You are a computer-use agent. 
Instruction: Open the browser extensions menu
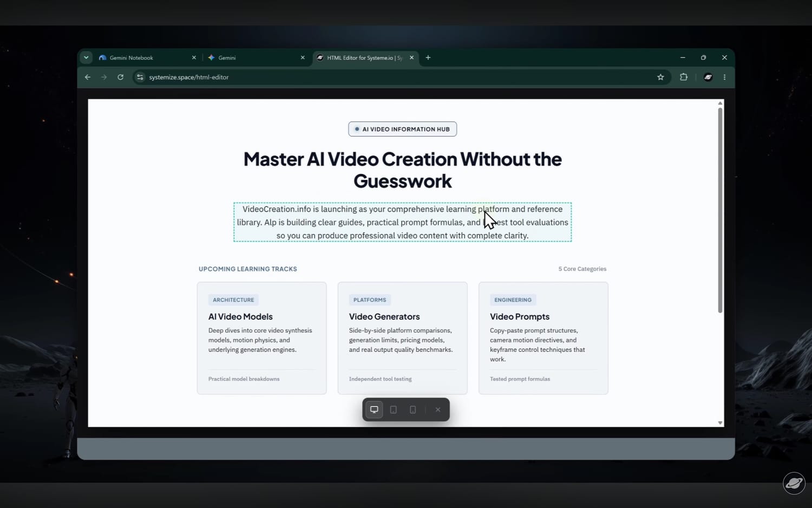click(684, 77)
